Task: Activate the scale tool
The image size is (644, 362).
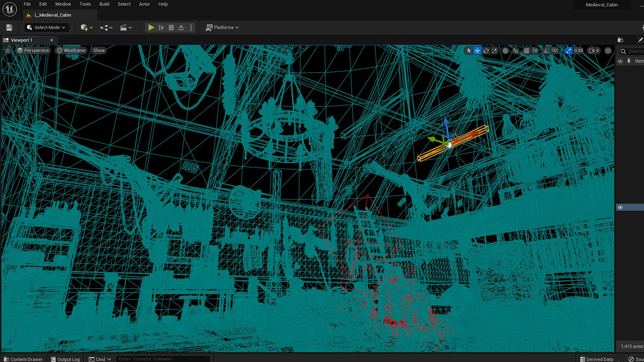Action: 495,51
